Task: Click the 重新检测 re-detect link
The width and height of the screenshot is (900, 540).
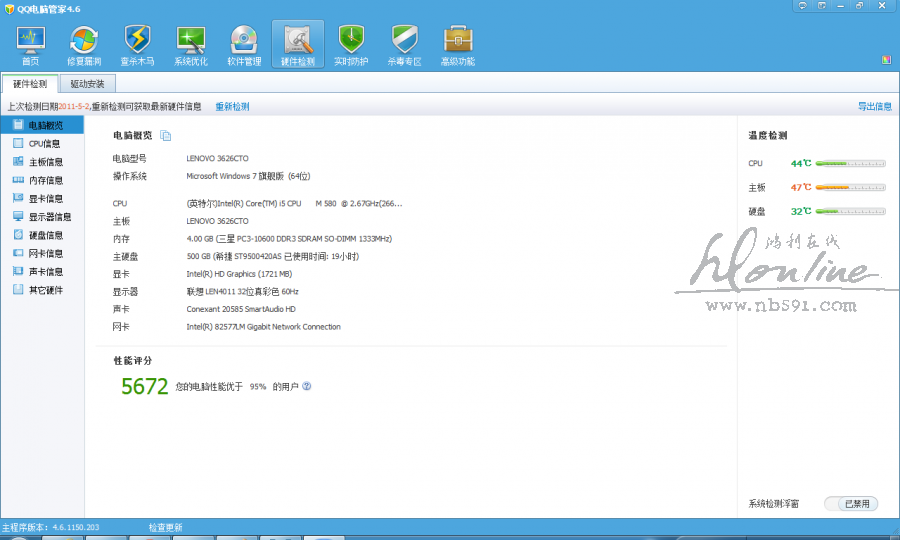Action: tap(232, 106)
